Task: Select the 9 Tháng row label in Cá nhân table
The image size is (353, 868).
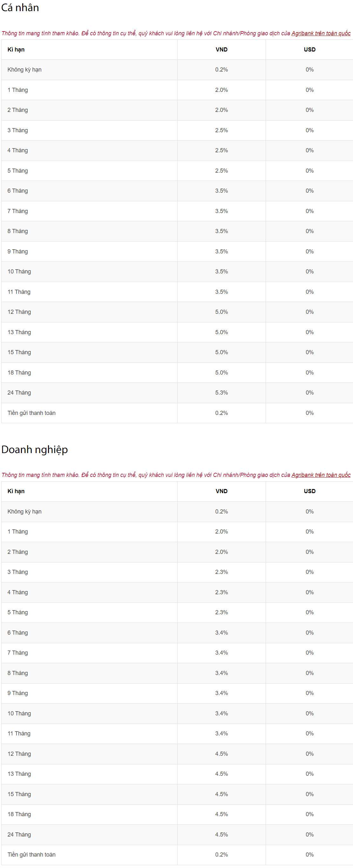Action: tap(17, 251)
